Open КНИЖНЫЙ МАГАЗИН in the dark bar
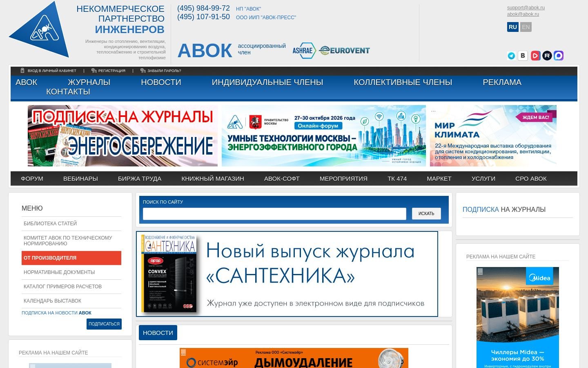Screen dimensions: 588x368 pos(213,179)
